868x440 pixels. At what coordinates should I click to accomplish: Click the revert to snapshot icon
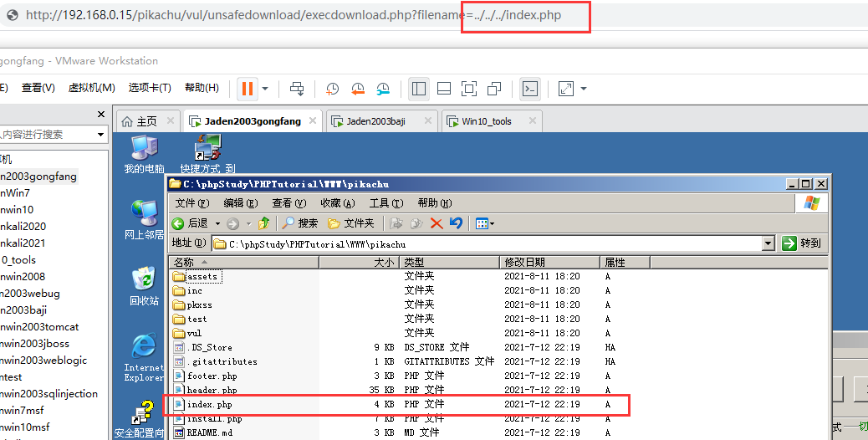coord(358,89)
